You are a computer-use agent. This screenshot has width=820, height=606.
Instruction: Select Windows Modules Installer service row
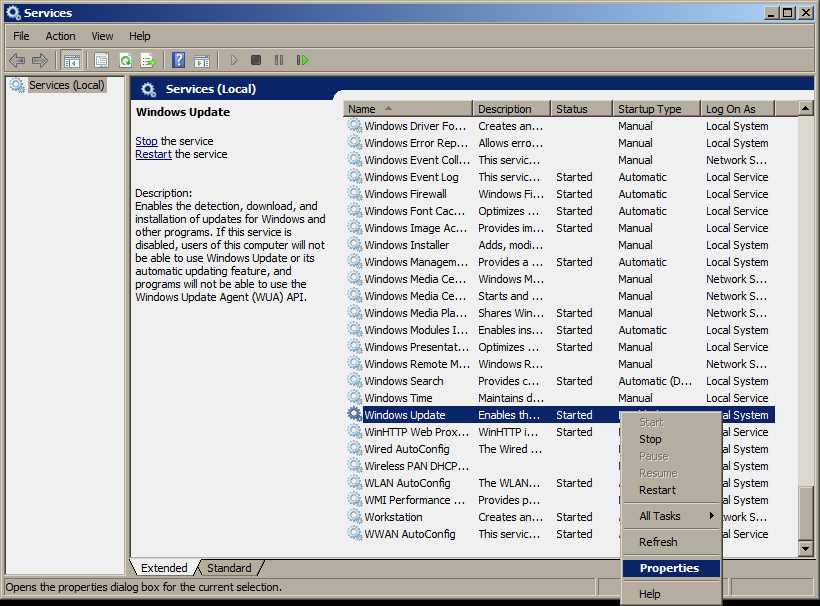560,330
